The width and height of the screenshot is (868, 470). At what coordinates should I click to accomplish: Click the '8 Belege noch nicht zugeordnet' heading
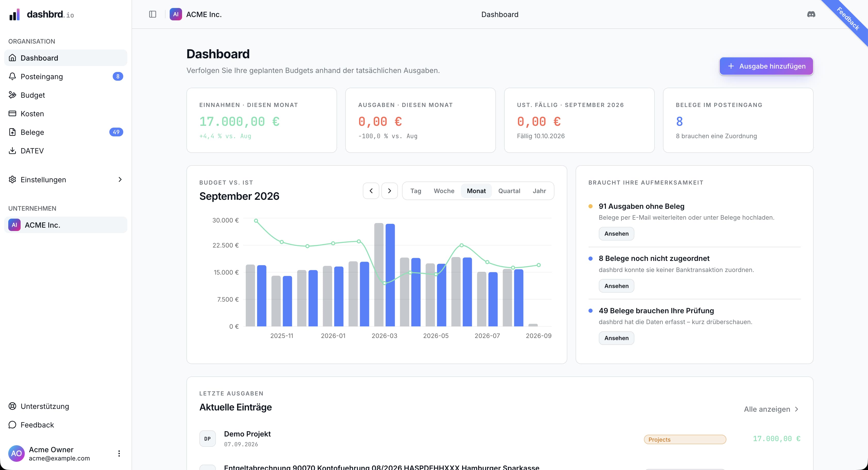click(x=654, y=258)
